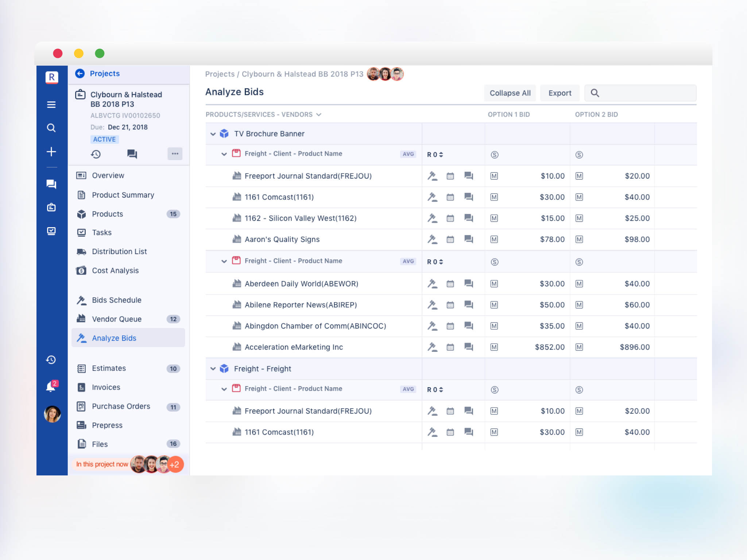The width and height of the screenshot is (747, 560).
Task: Click the $852.00 Option 1 bid
Action: pos(550,347)
